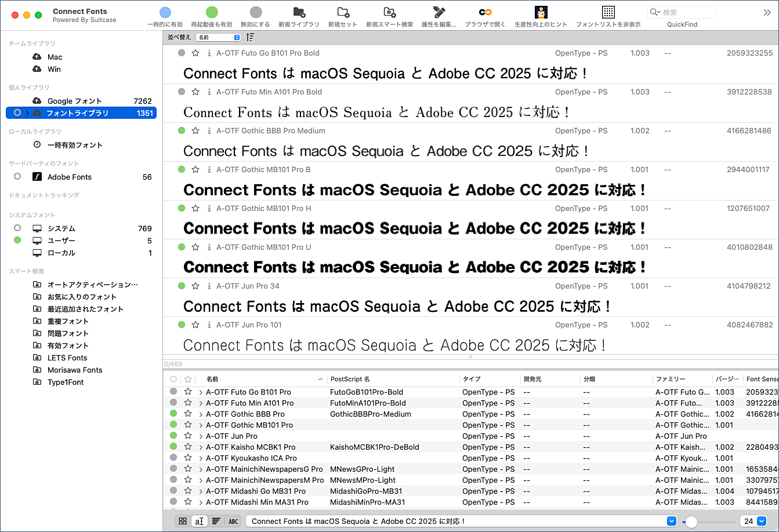
Task: Click the 新規ライブラリ folder icon
Action: 299,12
